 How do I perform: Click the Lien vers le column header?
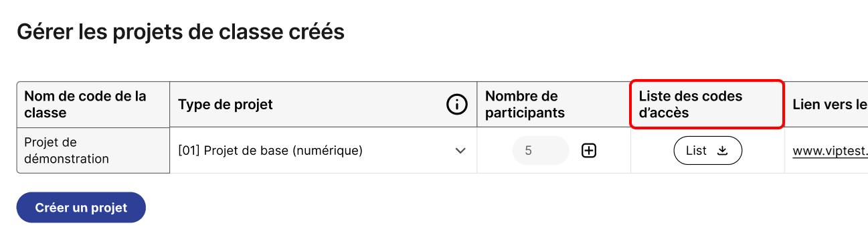coord(830,105)
